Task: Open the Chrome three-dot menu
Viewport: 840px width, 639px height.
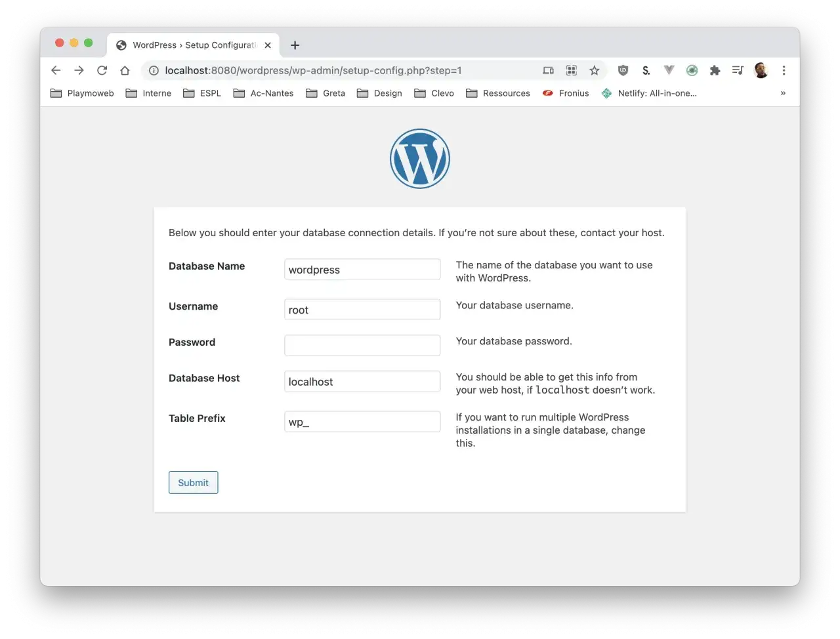Action: click(784, 70)
